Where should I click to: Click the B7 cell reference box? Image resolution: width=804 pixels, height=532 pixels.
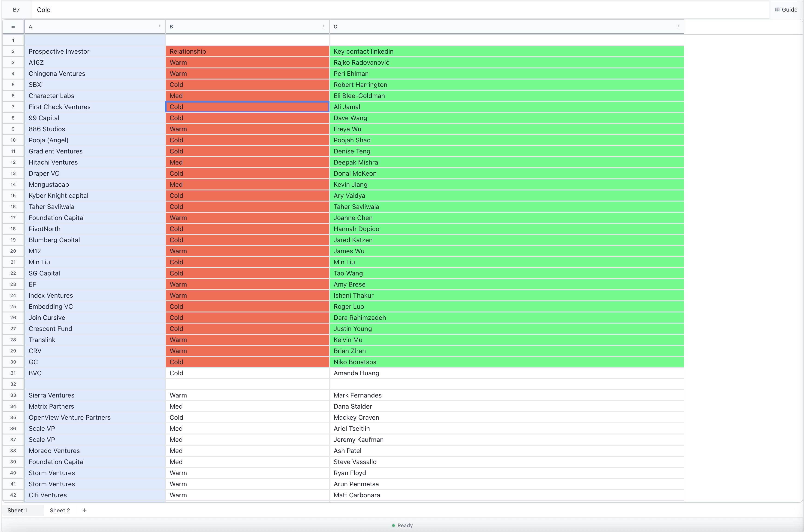[x=16, y=9]
